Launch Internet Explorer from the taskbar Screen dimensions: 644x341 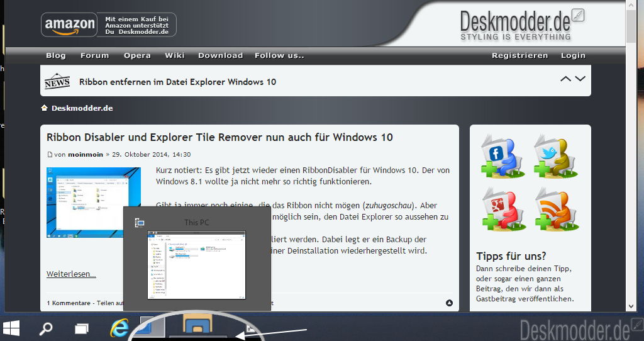tap(119, 328)
